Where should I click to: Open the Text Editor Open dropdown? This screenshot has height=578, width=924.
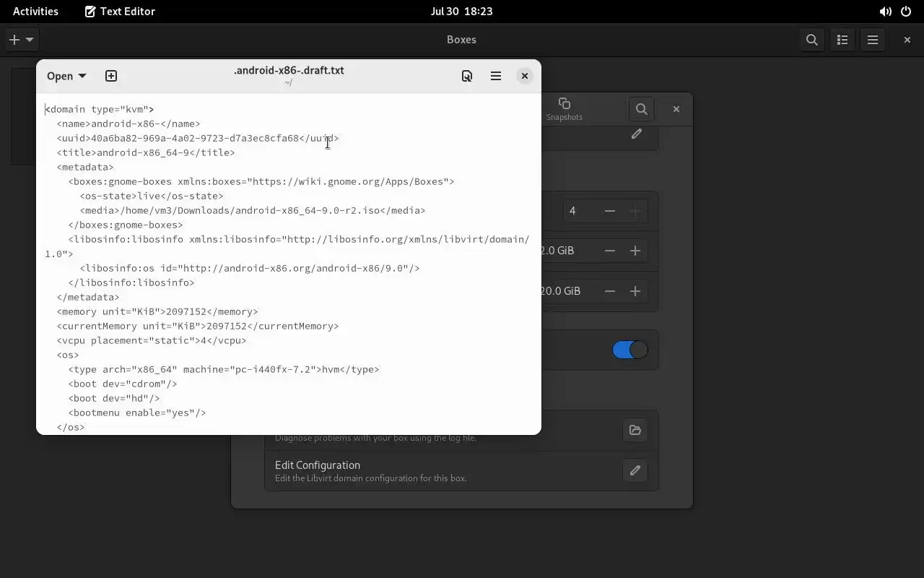tap(66, 76)
